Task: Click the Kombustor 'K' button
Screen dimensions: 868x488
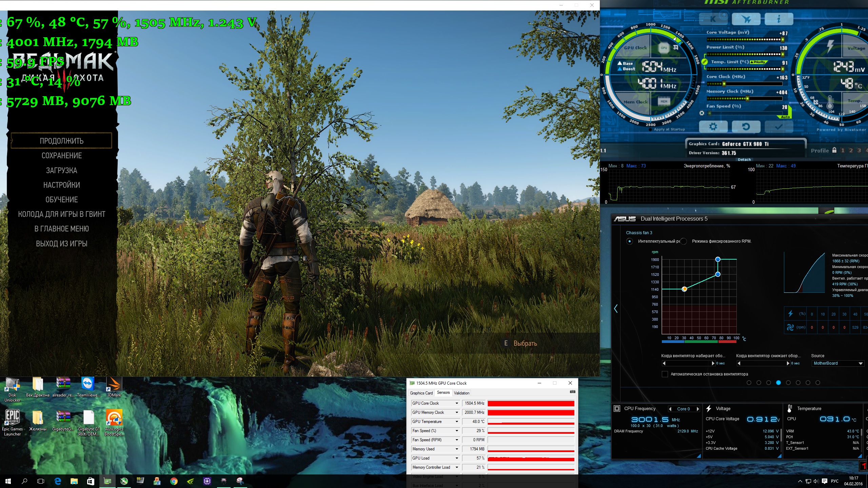Action: coord(713,19)
